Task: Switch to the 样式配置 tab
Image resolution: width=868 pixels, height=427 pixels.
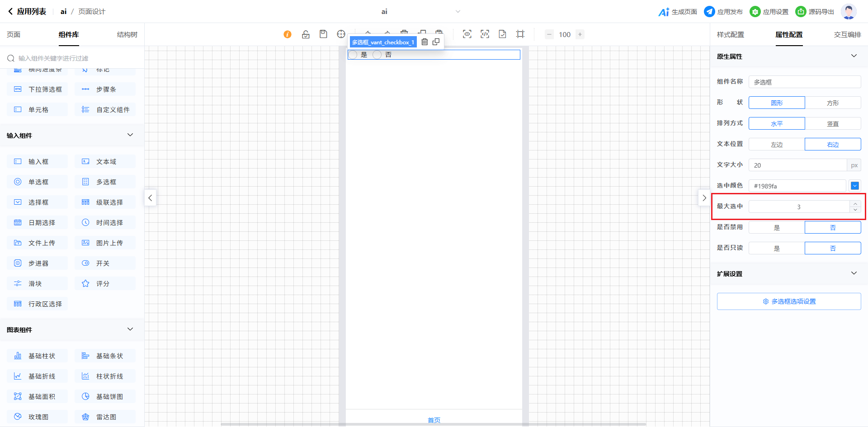Action: (730, 35)
